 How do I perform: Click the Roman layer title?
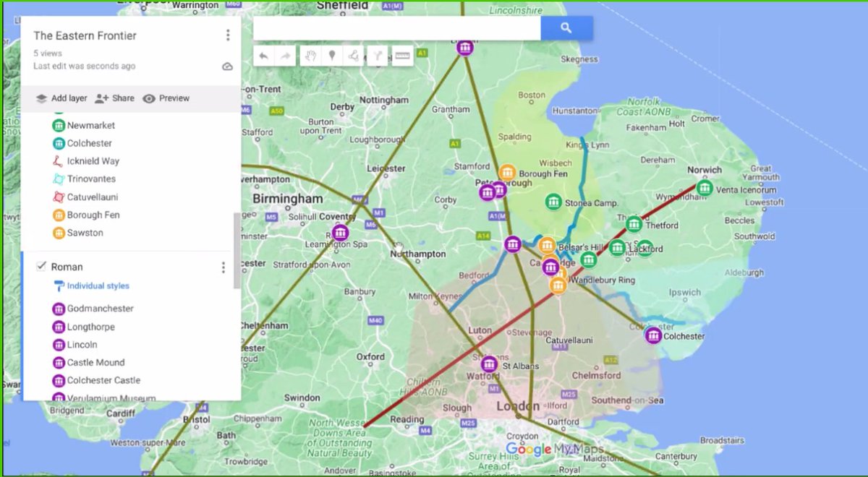67,267
